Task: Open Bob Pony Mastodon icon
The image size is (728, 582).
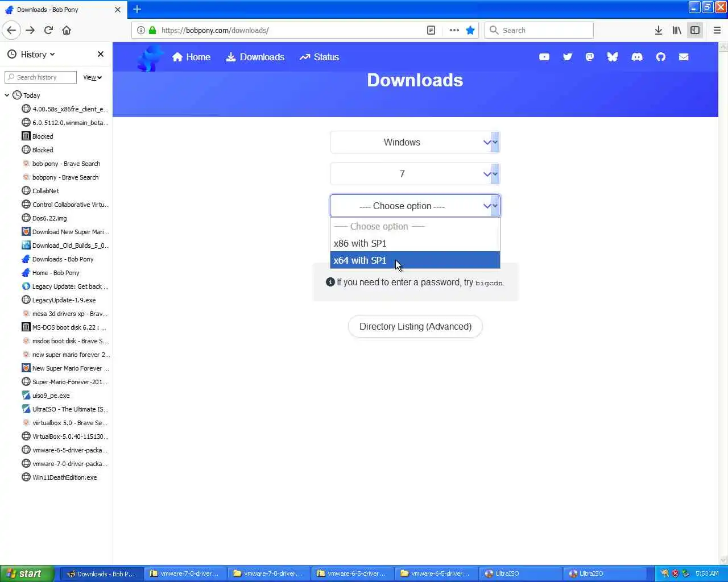Action: (x=590, y=57)
